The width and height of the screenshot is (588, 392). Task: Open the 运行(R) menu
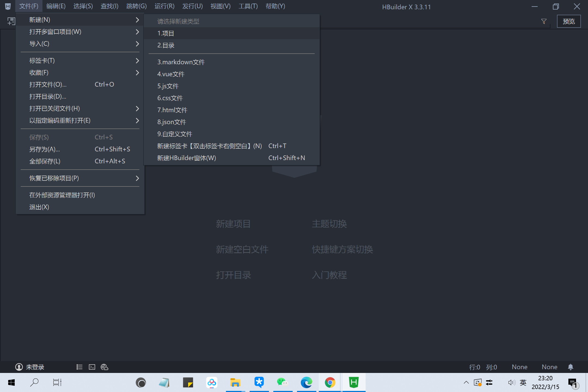[164, 6]
